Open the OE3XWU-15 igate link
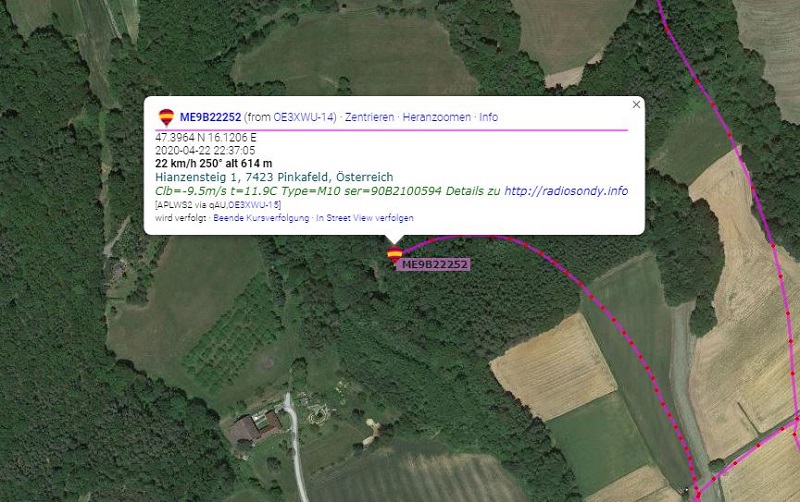The height and width of the screenshot is (502, 800). (x=254, y=205)
